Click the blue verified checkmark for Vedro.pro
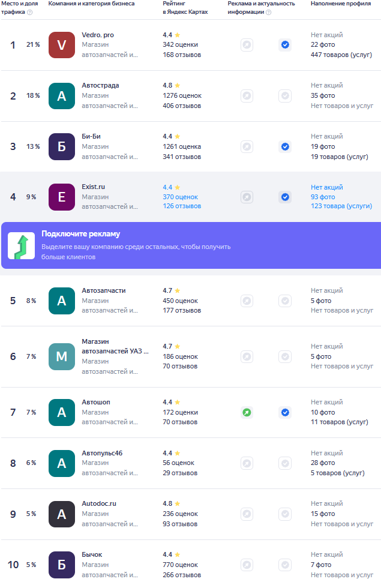The width and height of the screenshot is (381, 588). coord(285,45)
